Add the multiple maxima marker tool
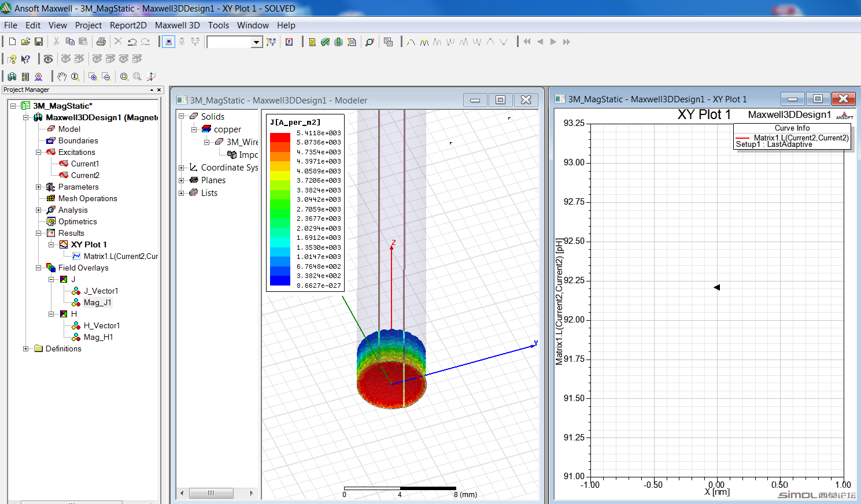 [x=424, y=42]
